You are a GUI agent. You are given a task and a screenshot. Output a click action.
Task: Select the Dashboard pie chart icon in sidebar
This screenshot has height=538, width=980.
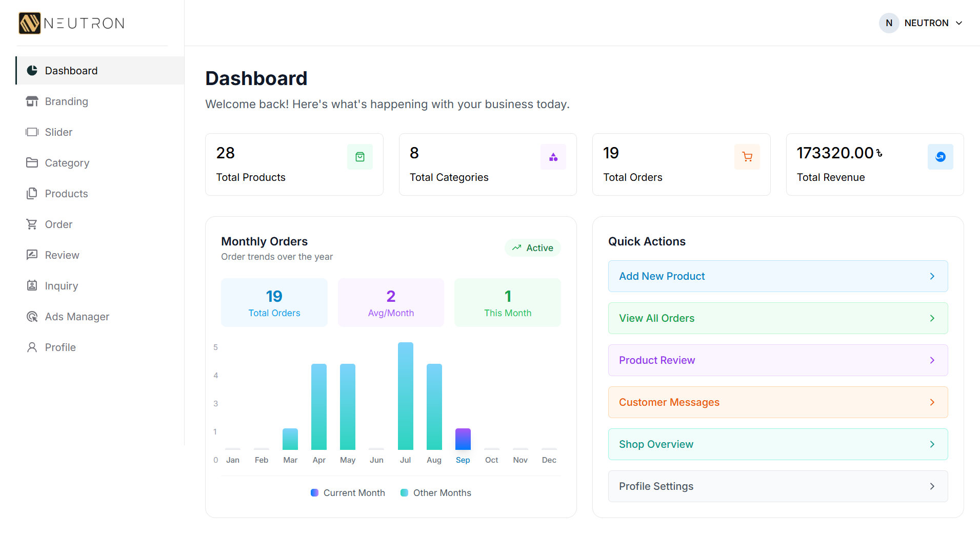(x=32, y=70)
